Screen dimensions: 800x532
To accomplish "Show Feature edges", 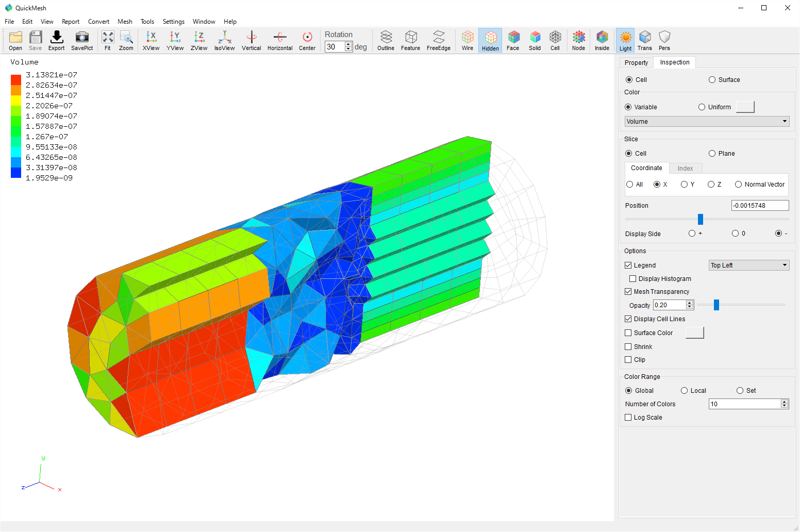I will [x=410, y=40].
